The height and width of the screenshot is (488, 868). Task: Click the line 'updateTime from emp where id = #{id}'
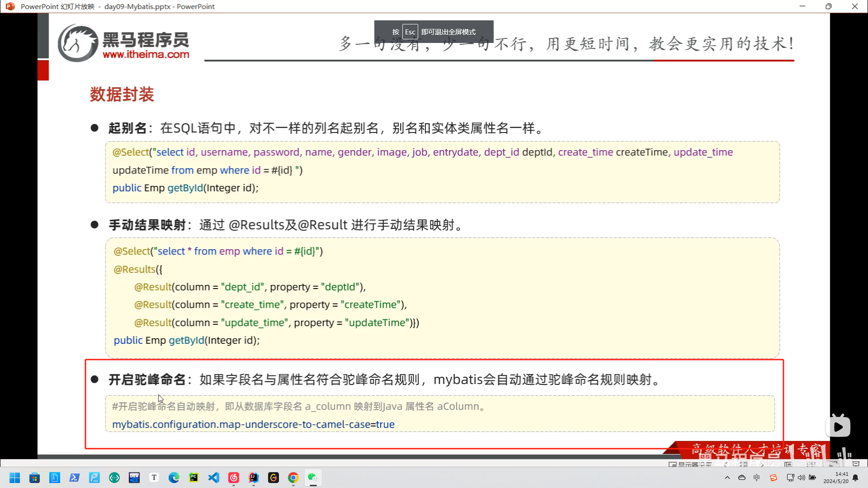pos(208,170)
